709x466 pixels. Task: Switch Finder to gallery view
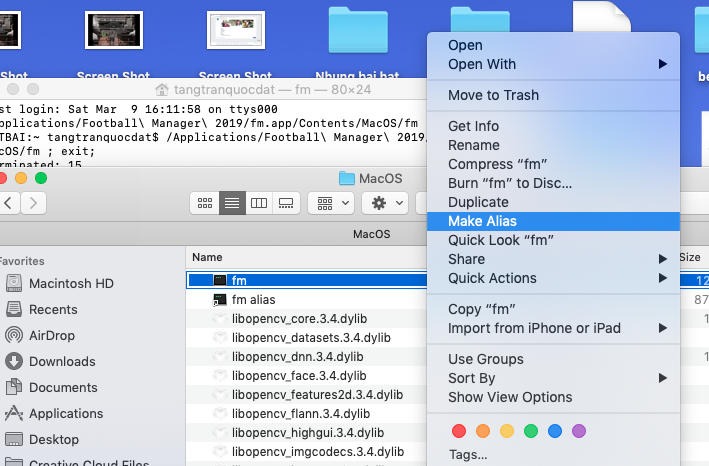[286, 203]
